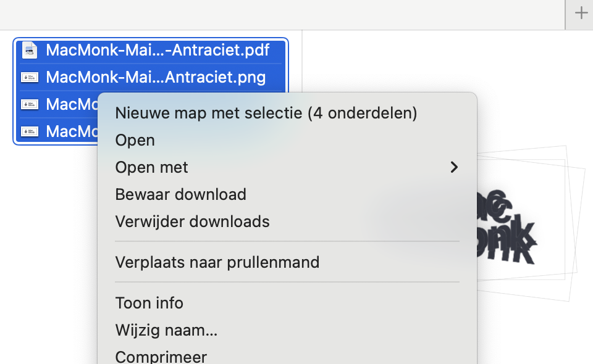Select the fourth file's truncated name text

click(x=71, y=131)
